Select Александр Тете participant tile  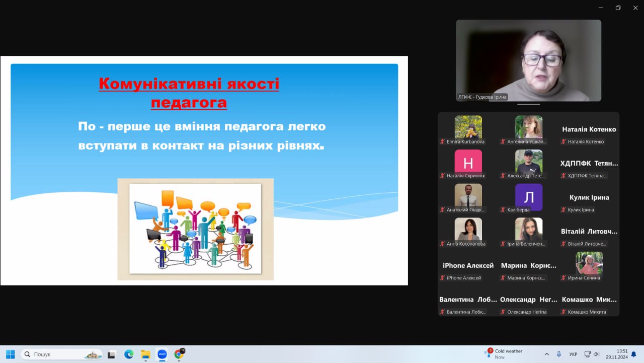point(528,164)
